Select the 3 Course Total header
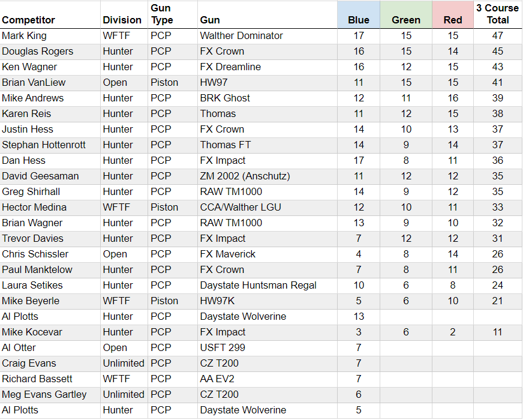The image size is (523, 420). (497, 14)
